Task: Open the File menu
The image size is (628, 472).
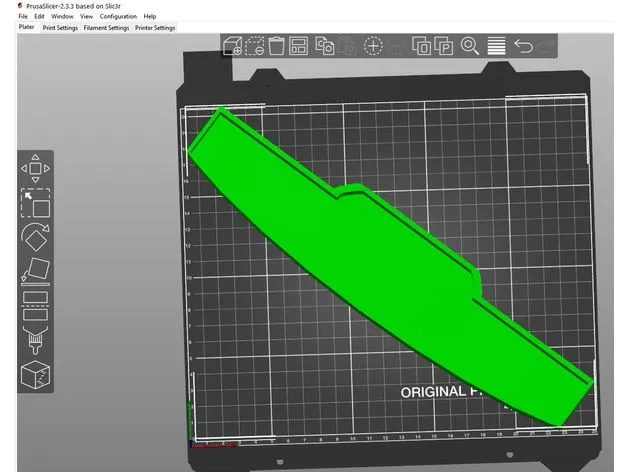Action: (x=23, y=16)
